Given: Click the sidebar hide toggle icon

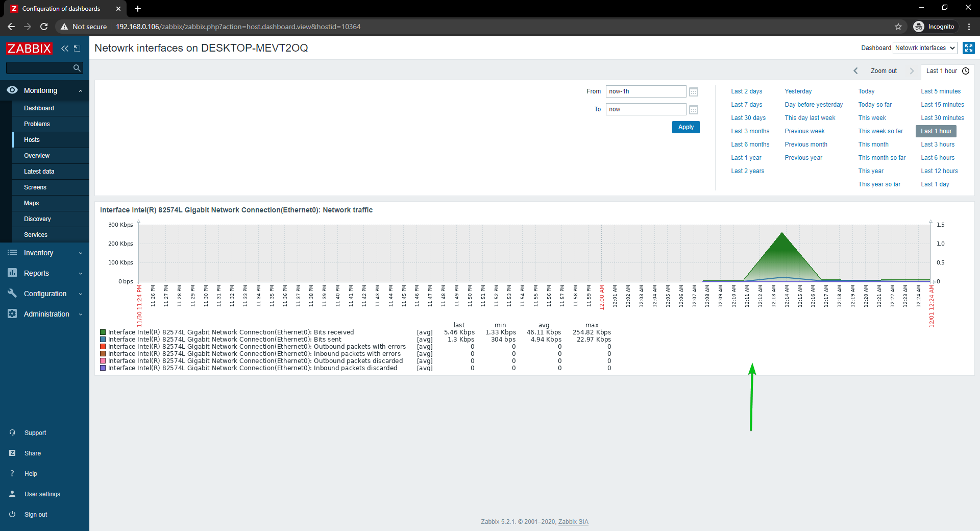Looking at the screenshot, I should click(x=77, y=49).
